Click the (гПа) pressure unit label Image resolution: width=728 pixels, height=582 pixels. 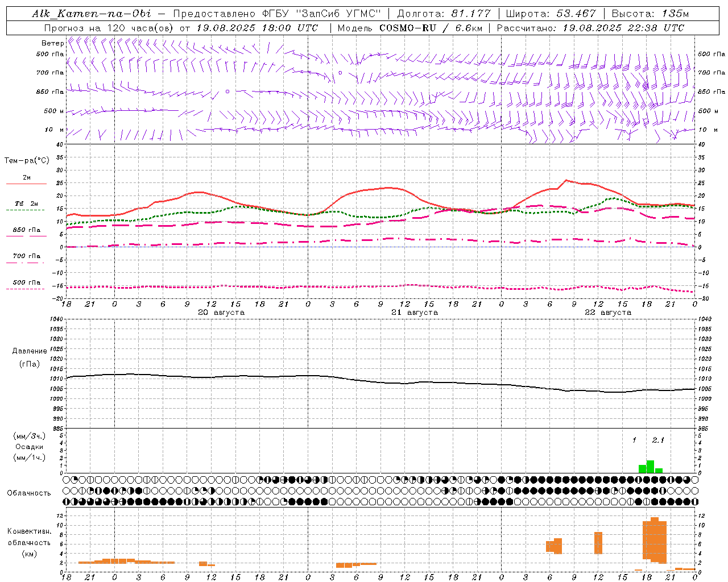pyautogui.click(x=29, y=364)
